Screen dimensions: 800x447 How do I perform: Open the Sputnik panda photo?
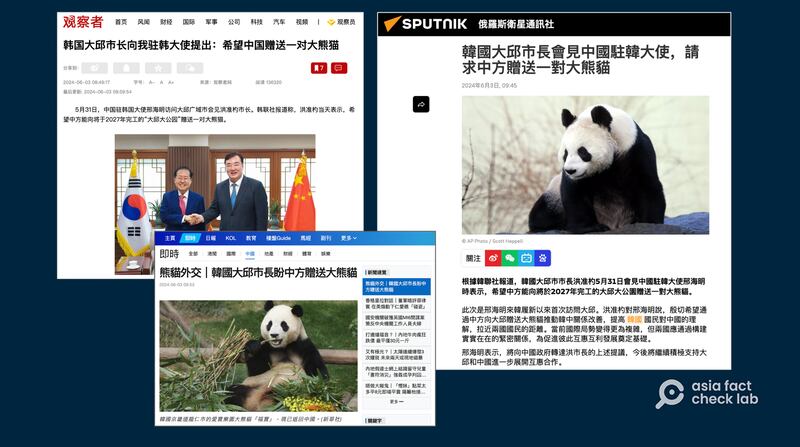pos(585,165)
